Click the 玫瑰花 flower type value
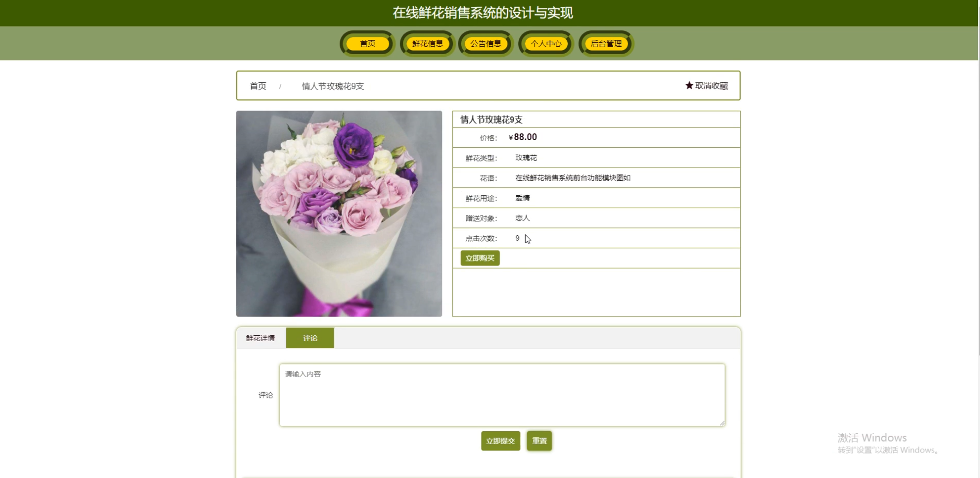 pos(526,158)
